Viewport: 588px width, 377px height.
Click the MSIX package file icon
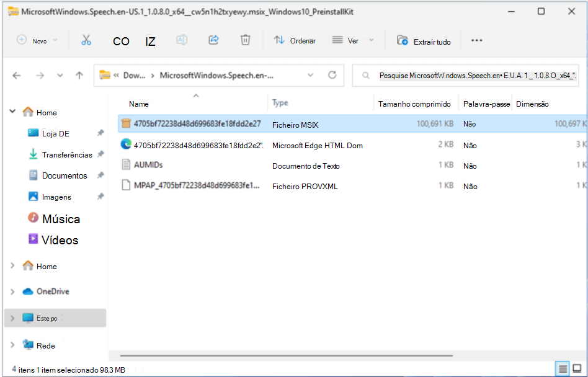point(126,123)
